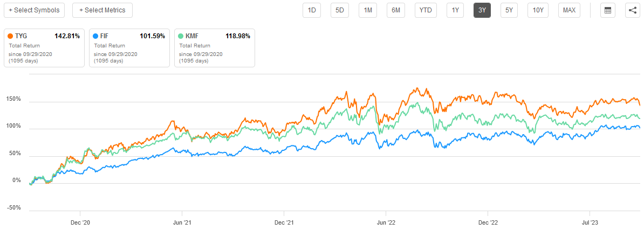Open the Select Metrics picker
The image size is (644, 230).
pos(102,10)
